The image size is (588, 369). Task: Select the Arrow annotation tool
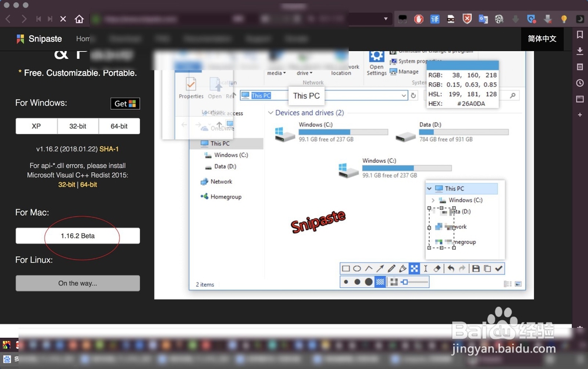click(x=380, y=269)
